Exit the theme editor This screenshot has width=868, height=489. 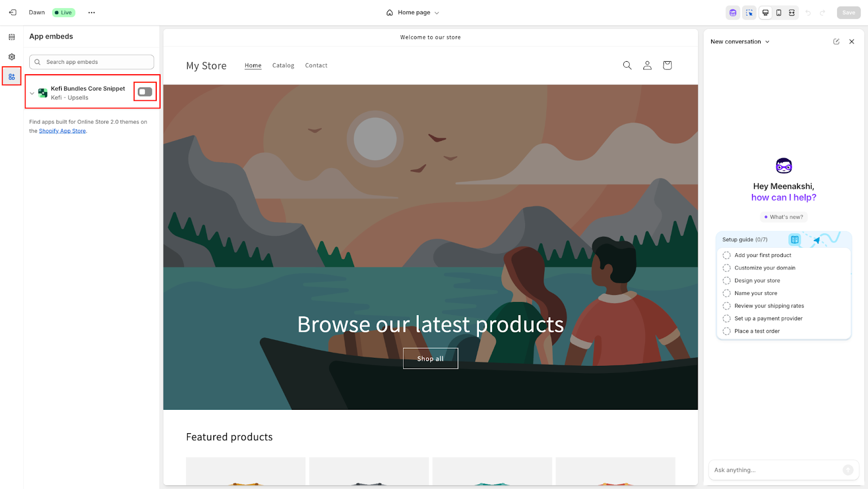click(x=13, y=12)
